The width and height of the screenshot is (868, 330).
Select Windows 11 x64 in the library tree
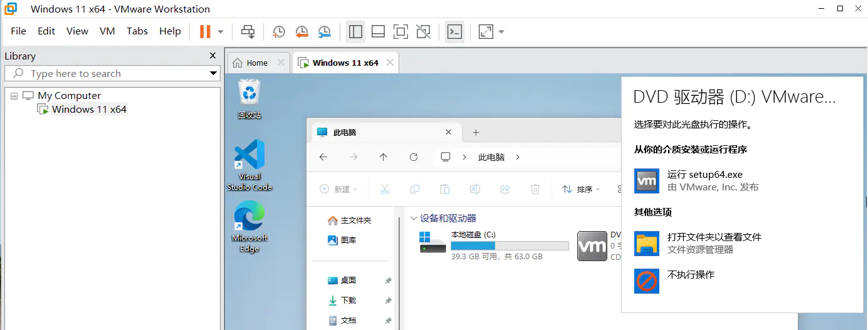pyautogui.click(x=89, y=110)
